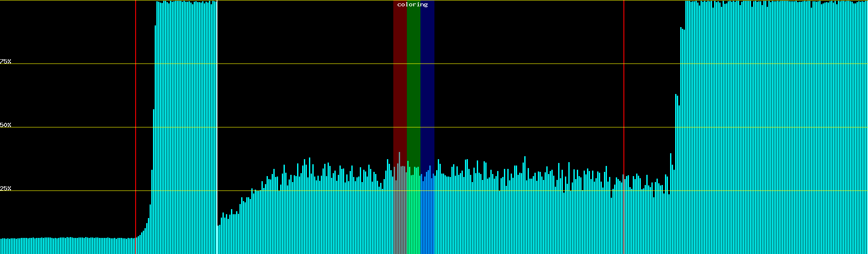Select the dark red coloring band
Image resolution: width=868 pixels, height=254 pixels.
click(x=400, y=85)
